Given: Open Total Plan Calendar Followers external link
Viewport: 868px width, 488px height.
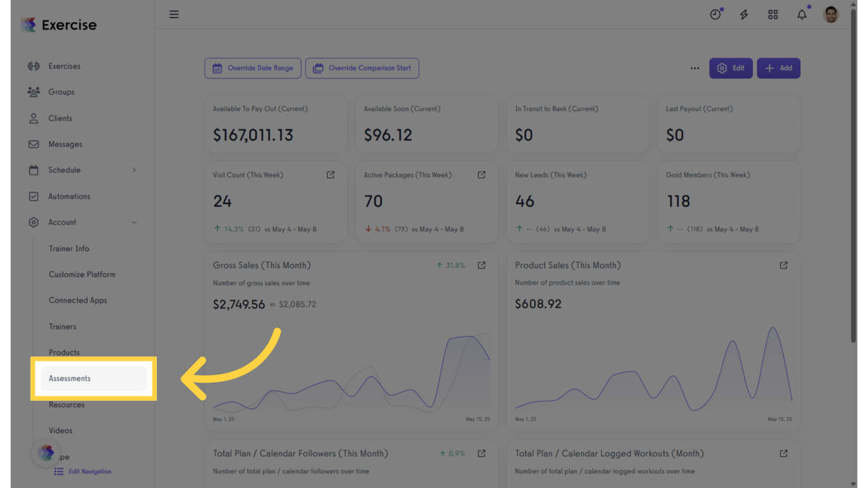Looking at the screenshot, I should coord(482,453).
